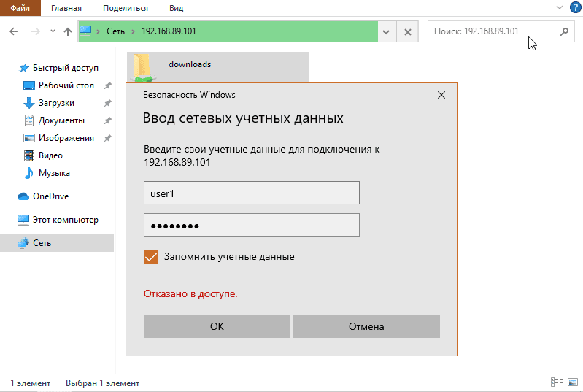Open the address bar history dropdown
583x392 pixels.
click(x=387, y=32)
